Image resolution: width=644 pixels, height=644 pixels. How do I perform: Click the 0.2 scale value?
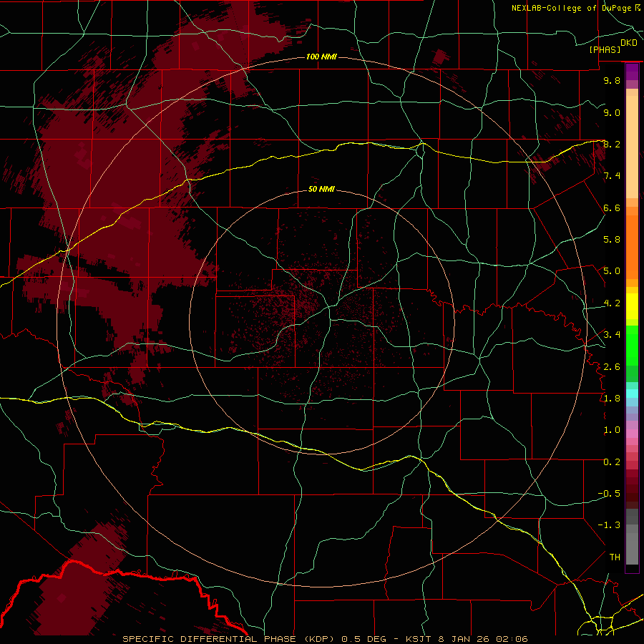pos(612,462)
